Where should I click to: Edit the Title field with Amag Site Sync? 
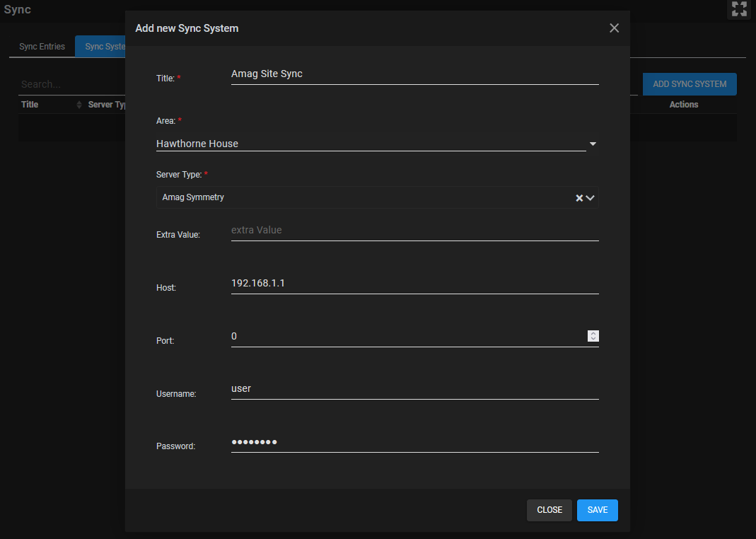414,74
